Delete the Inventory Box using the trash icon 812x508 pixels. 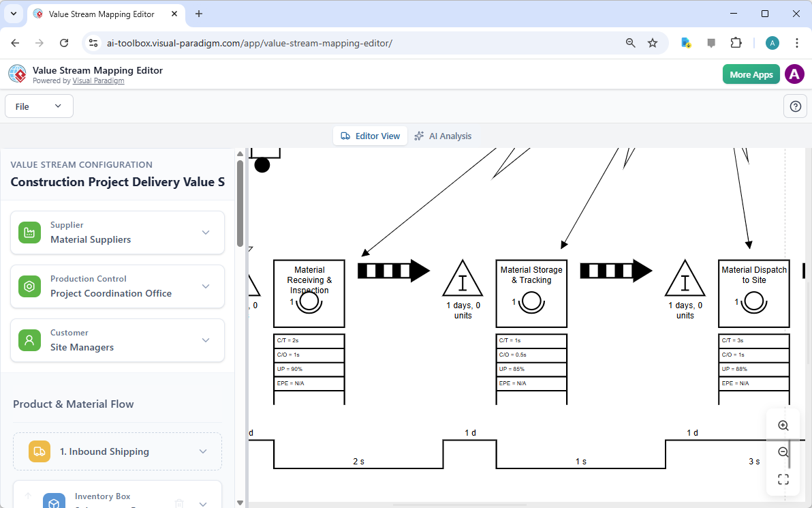(178, 503)
